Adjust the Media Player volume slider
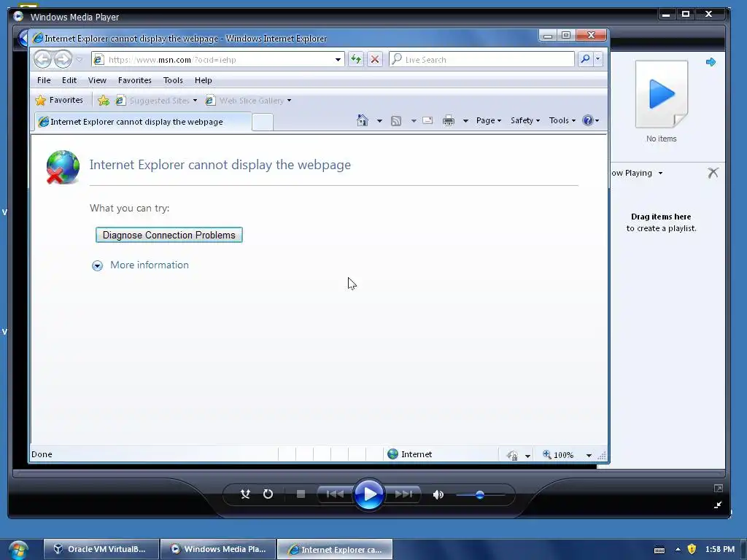This screenshot has width=747, height=560. point(480,495)
